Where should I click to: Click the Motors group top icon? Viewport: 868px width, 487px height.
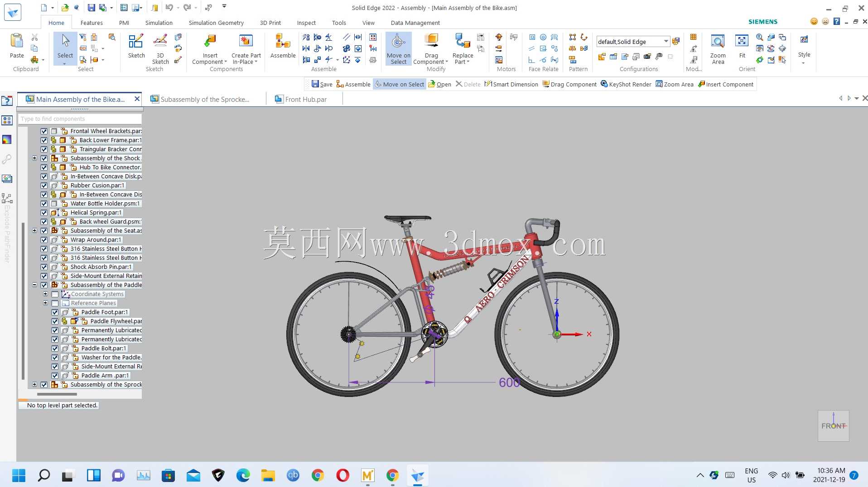click(x=499, y=37)
